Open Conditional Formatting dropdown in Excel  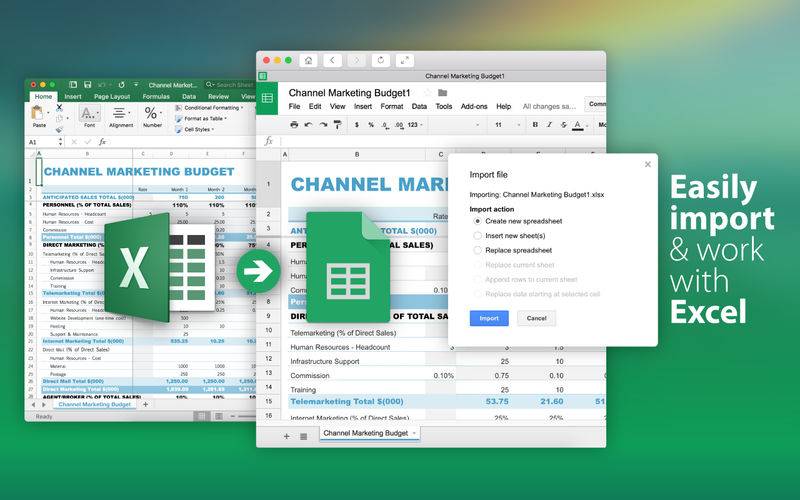pyautogui.click(x=209, y=108)
